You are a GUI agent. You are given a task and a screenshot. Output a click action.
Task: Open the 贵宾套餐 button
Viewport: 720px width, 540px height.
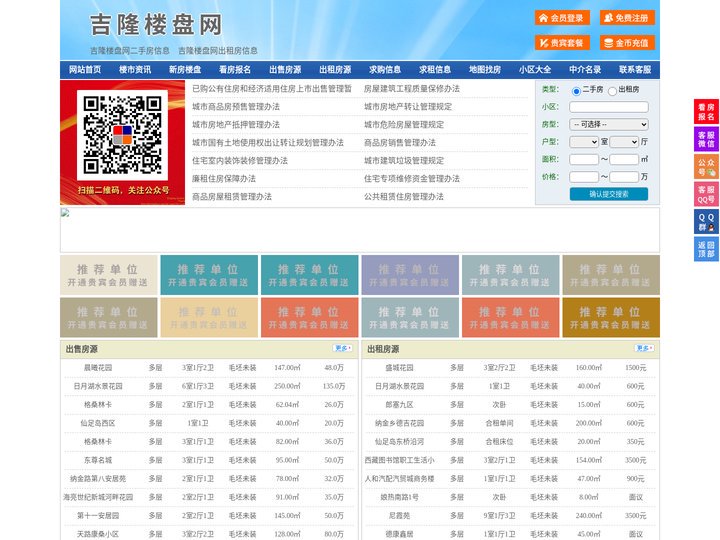coord(562,43)
